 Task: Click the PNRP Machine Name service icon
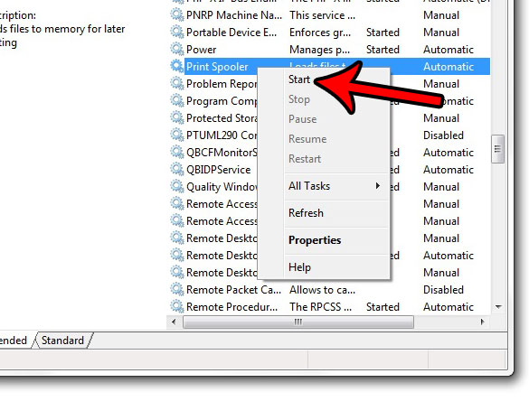pyautogui.click(x=176, y=14)
